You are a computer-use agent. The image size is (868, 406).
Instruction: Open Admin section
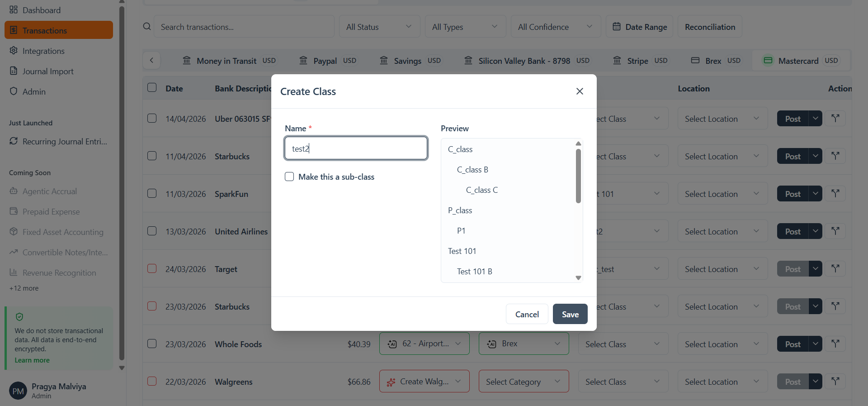click(59, 91)
